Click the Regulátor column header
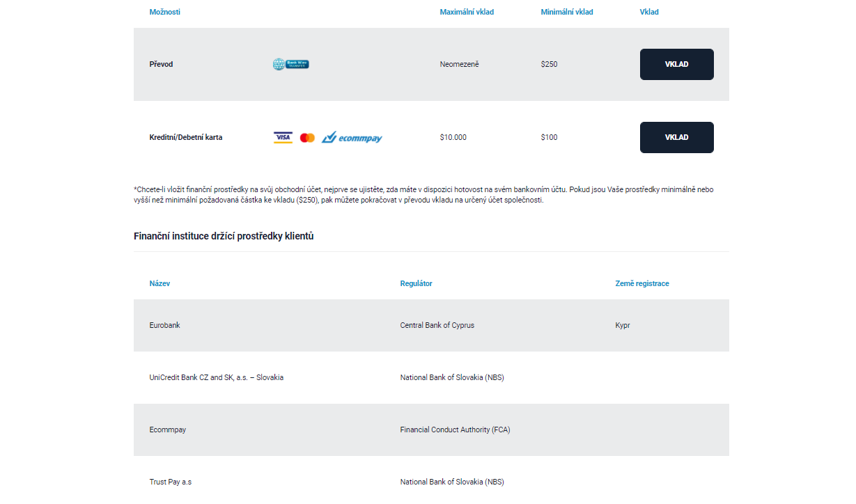Viewport: 856px width, 504px height. pyautogui.click(x=416, y=283)
